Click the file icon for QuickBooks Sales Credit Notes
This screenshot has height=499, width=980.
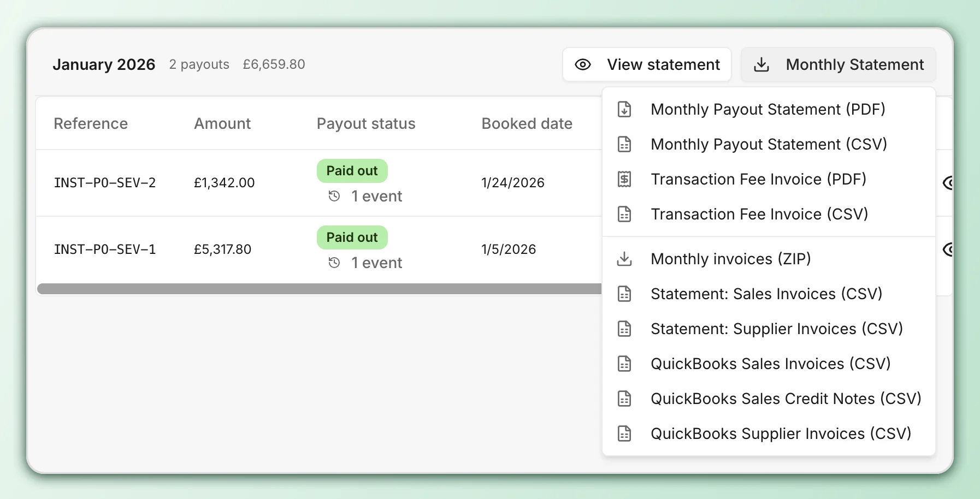pyautogui.click(x=624, y=399)
